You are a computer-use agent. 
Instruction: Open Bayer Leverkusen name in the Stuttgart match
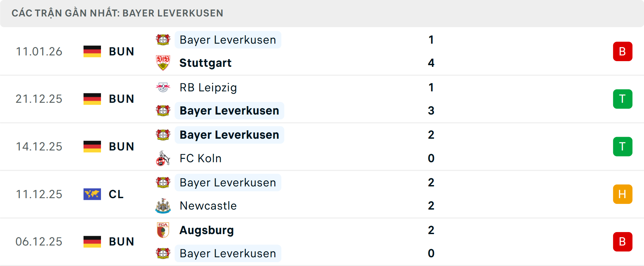coord(228,40)
